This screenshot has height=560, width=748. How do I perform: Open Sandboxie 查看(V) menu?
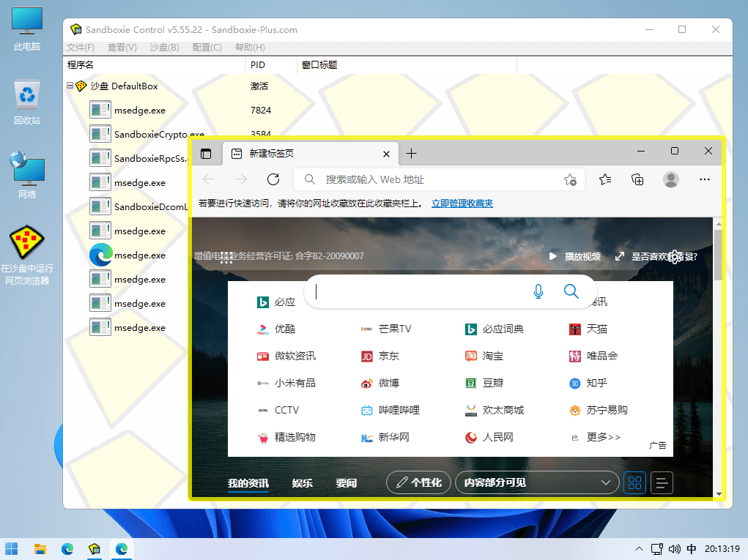pos(122,48)
